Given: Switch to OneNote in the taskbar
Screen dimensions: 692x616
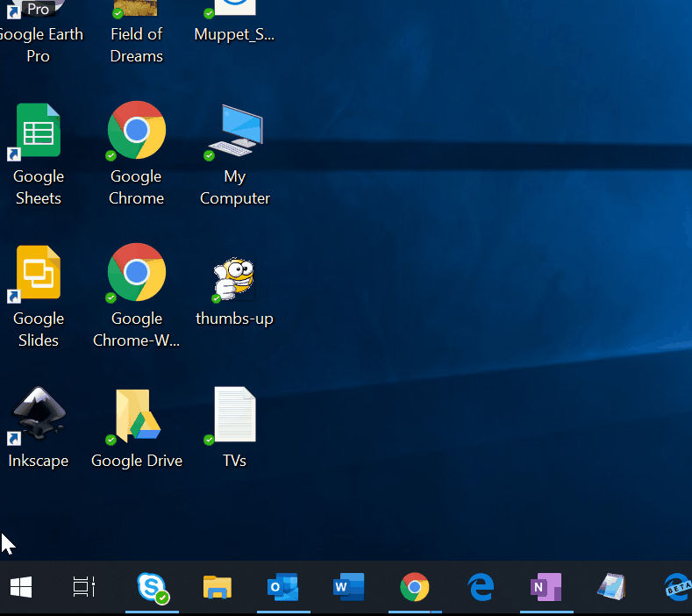Looking at the screenshot, I should (546, 587).
